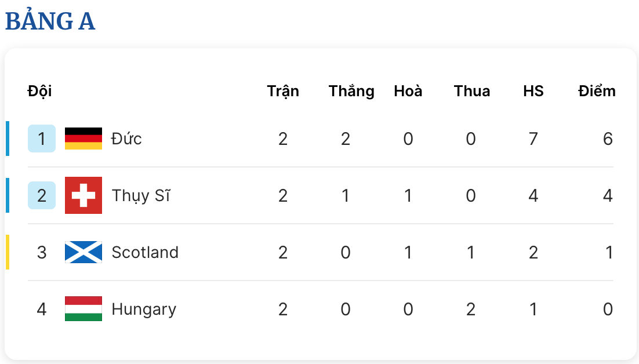This screenshot has width=639, height=364.
Task: Open the Thụy Sĩ team link
Action: (x=140, y=195)
